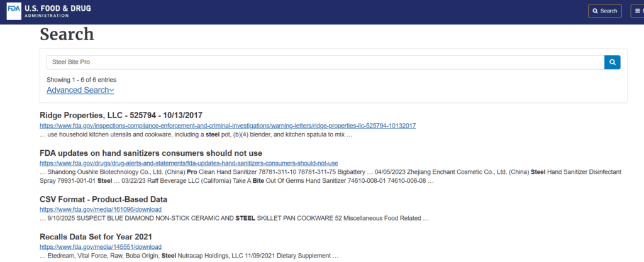Open the hamburger menu button in header
The image size is (644, 262).
[x=638, y=11]
